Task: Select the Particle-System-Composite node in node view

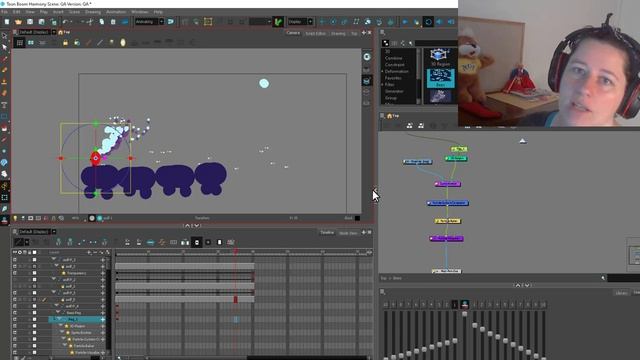Action: [448, 203]
